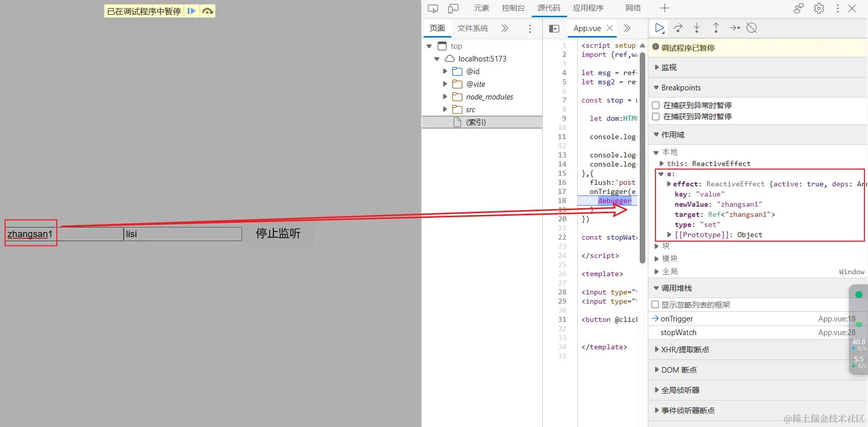868x427 pixels.
Task: Deactivate breakpoints icon
Action: point(752,28)
